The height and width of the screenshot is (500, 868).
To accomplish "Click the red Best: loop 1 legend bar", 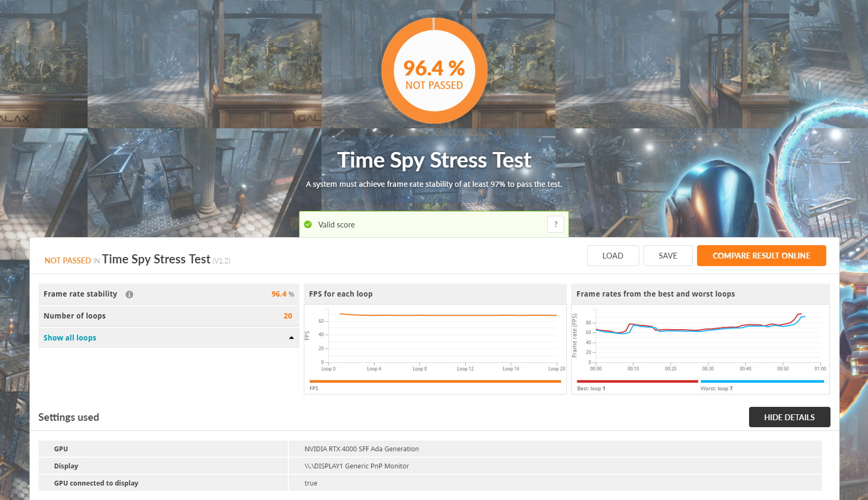I will click(x=638, y=382).
